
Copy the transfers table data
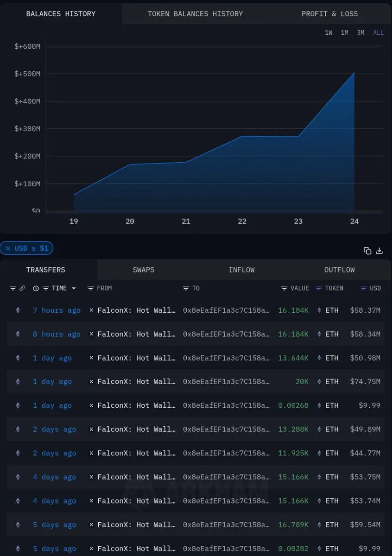tap(367, 251)
